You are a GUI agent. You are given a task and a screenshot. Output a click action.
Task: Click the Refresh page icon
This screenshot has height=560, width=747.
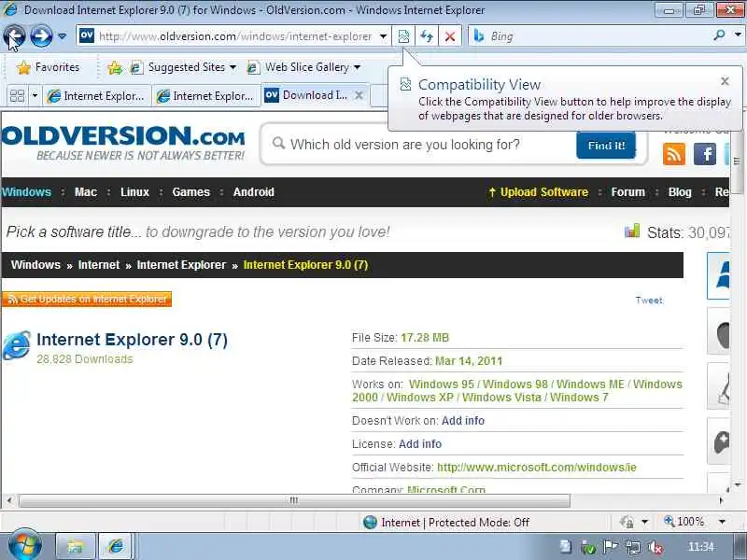click(x=427, y=36)
